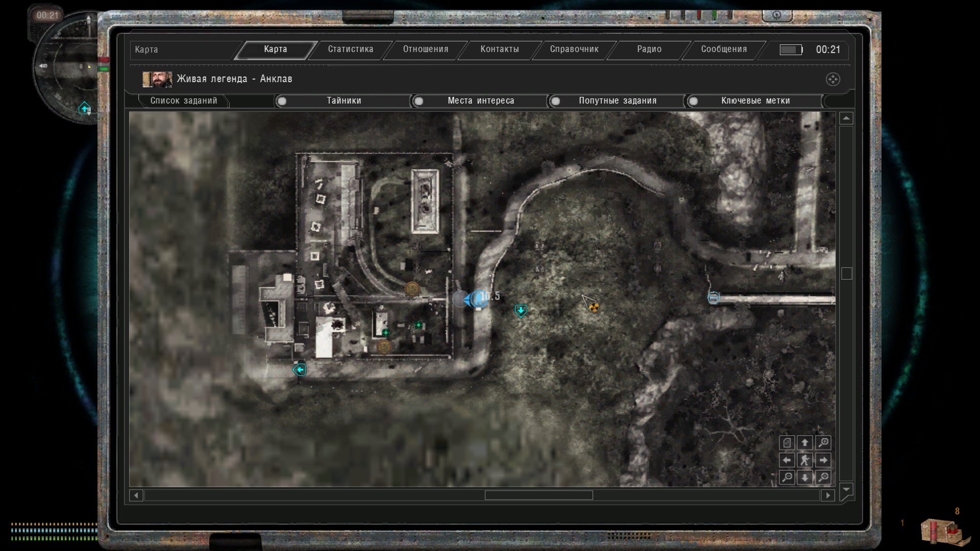Open the Список заданий task list
The width and height of the screenshot is (980, 551).
point(184,101)
